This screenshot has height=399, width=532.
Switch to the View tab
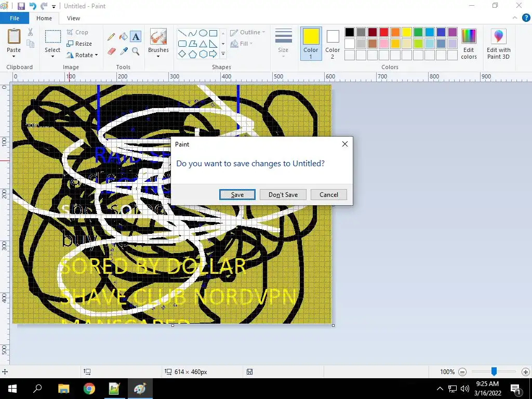pos(73,18)
